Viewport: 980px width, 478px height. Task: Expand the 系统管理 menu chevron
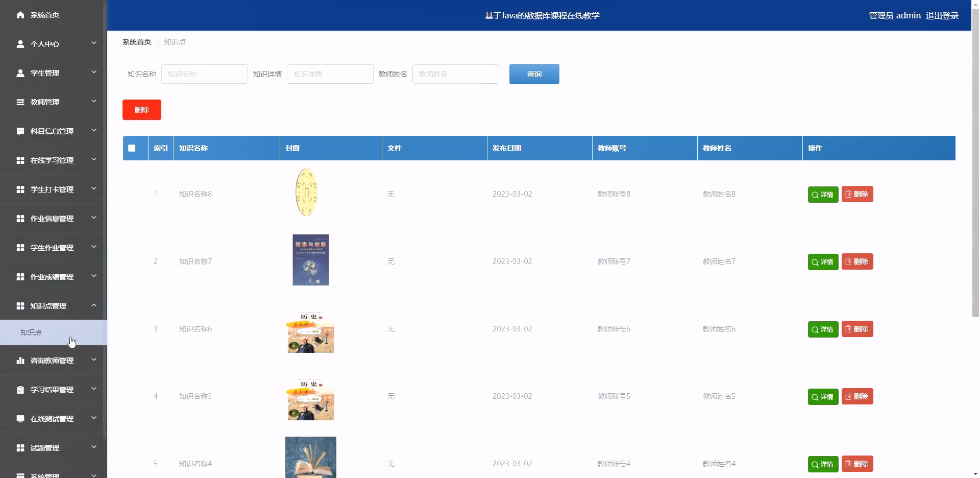tap(94, 474)
